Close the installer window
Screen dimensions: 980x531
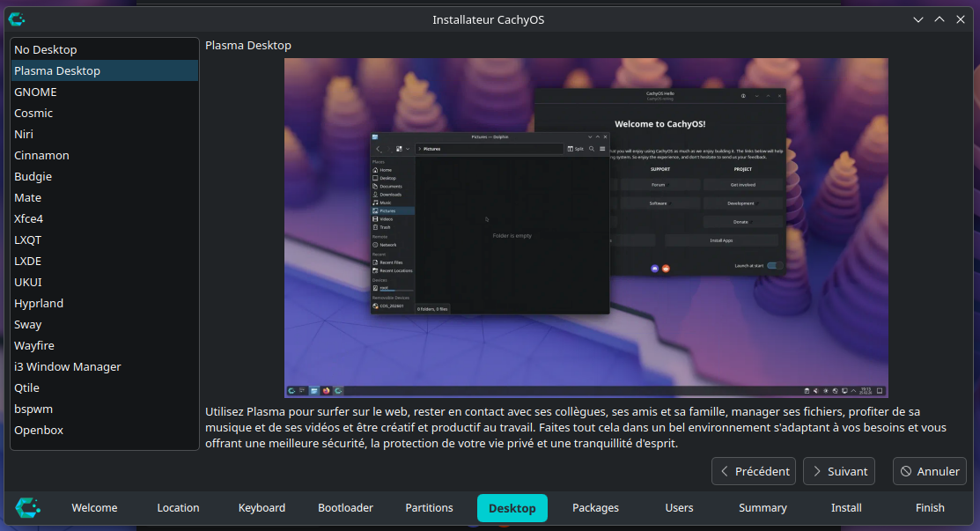tap(961, 19)
